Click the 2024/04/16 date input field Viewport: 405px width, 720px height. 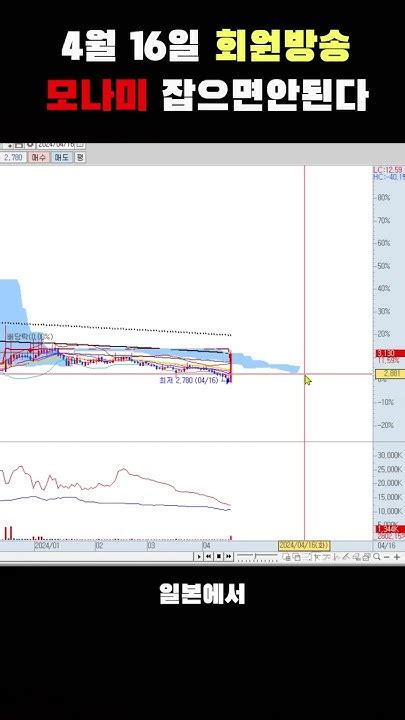[x=56, y=144]
